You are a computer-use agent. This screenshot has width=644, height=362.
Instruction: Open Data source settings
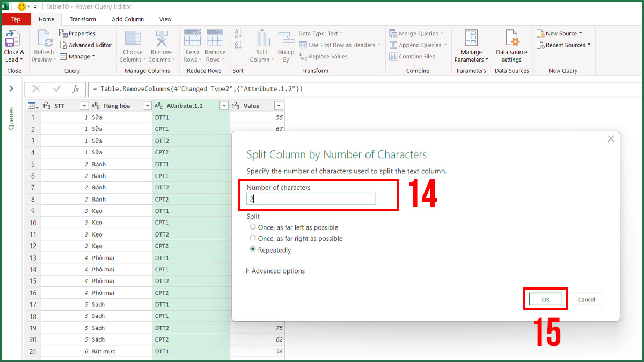(x=511, y=46)
